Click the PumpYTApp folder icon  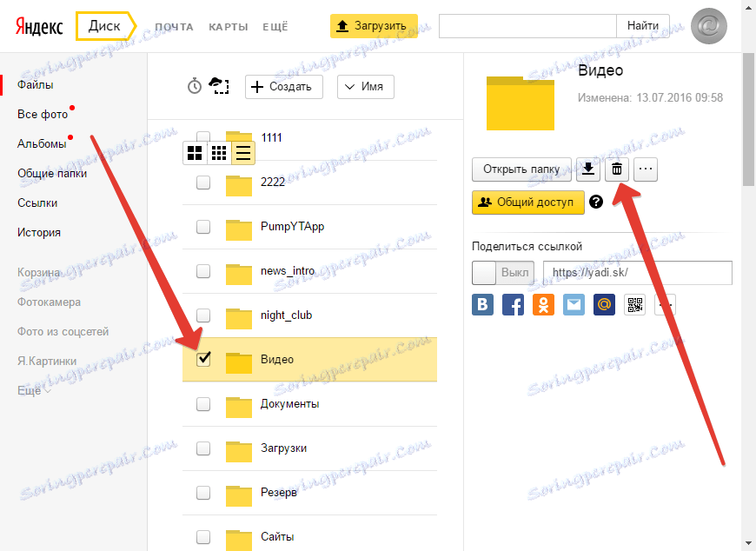coord(239,229)
